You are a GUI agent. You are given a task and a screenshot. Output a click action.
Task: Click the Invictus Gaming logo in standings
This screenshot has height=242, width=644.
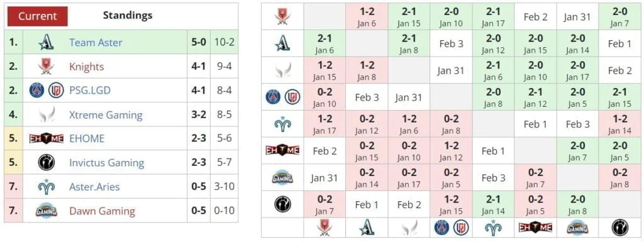click(47, 162)
